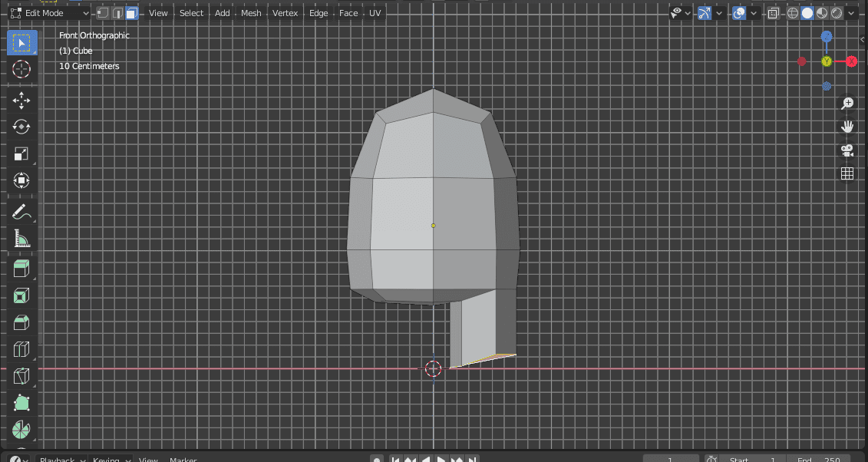Click Zoom In button in viewport sidebar
This screenshot has height=462, width=868.
click(847, 103)
